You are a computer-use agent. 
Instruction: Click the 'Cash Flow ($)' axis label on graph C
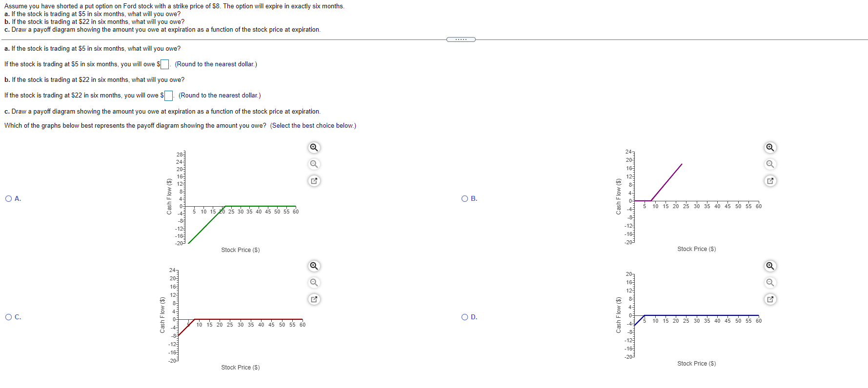click(162, 315)
